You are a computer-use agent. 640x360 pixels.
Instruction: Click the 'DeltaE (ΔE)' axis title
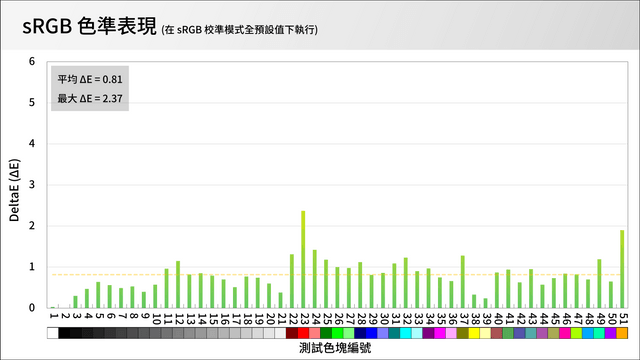(14, 190)
